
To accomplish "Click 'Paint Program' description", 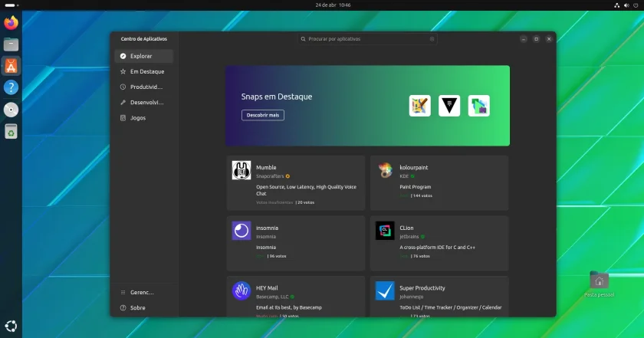I will click(416, 187).
